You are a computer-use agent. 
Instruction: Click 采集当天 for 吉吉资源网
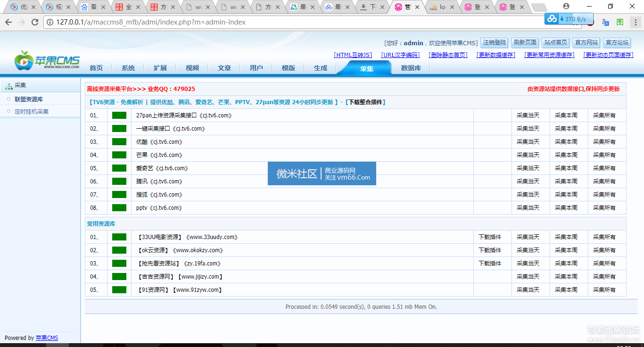click(528, 277)
